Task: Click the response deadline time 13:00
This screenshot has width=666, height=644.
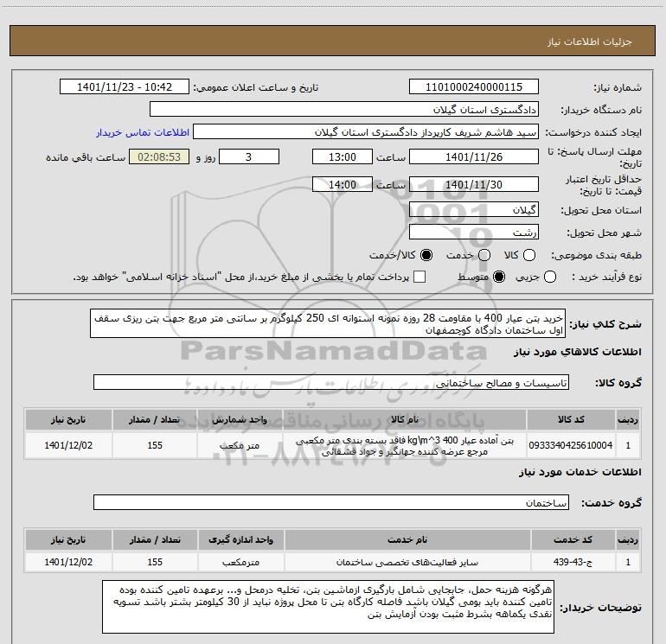Action: coord(343,156)
